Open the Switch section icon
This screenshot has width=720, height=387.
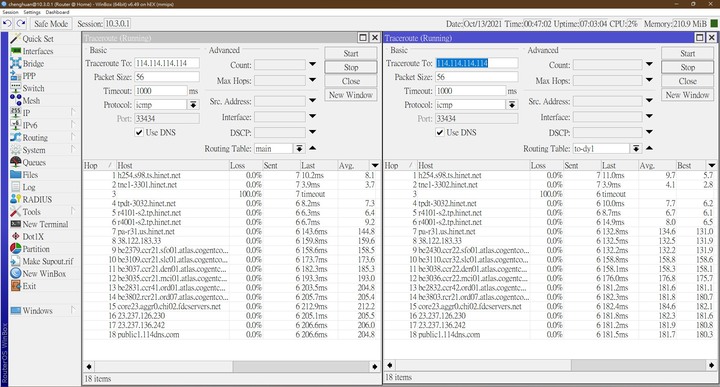click(x=16, y=88)
